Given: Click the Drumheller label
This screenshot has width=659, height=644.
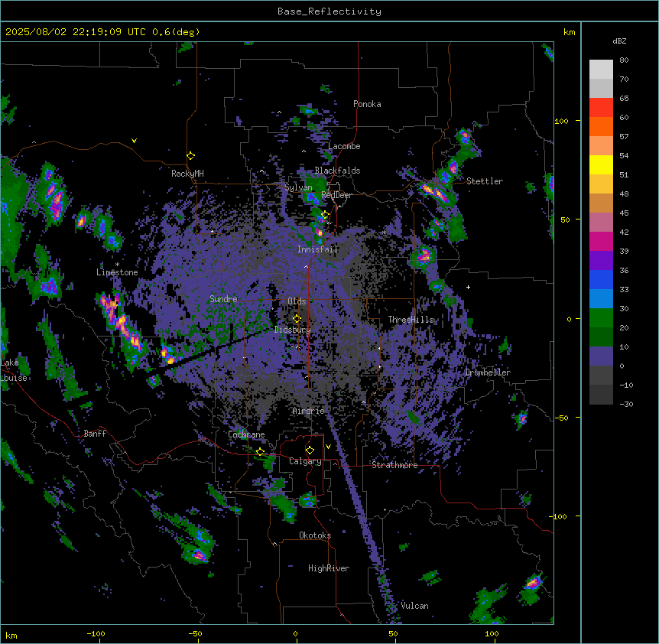Looking at the screenshot, I should point(488,372).
